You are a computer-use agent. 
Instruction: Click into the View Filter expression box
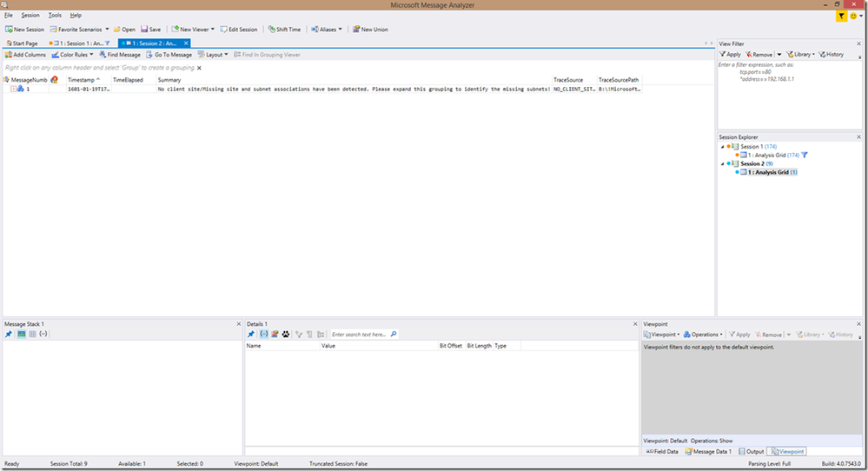click(790, 94)
